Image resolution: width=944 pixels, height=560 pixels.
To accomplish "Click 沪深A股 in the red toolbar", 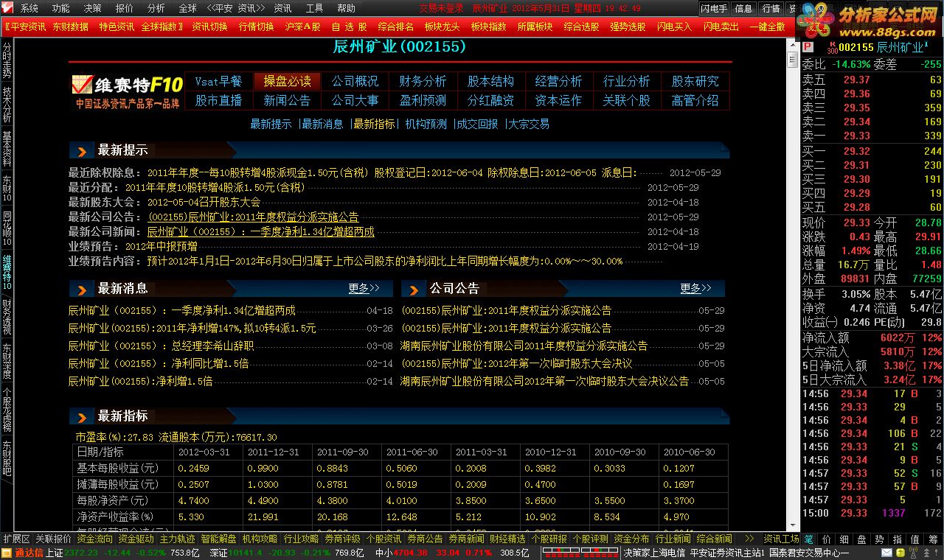I will tap(303, 27).
